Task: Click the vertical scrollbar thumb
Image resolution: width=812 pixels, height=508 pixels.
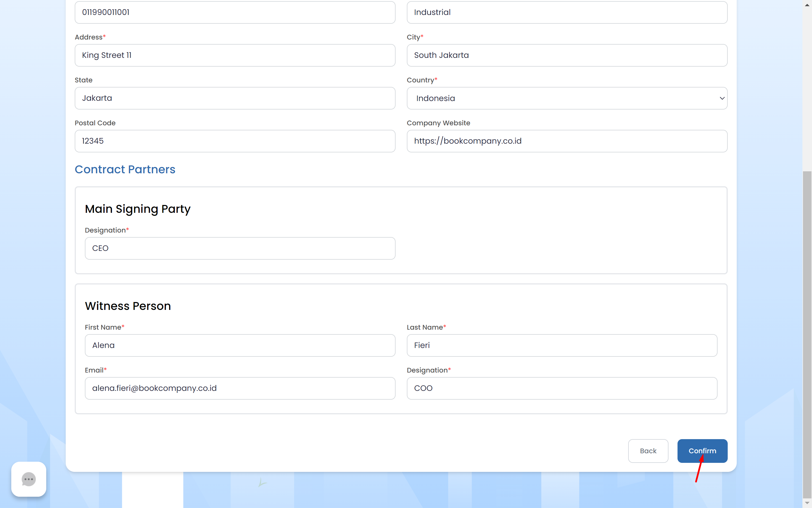Action: click(x=807, y=334)
